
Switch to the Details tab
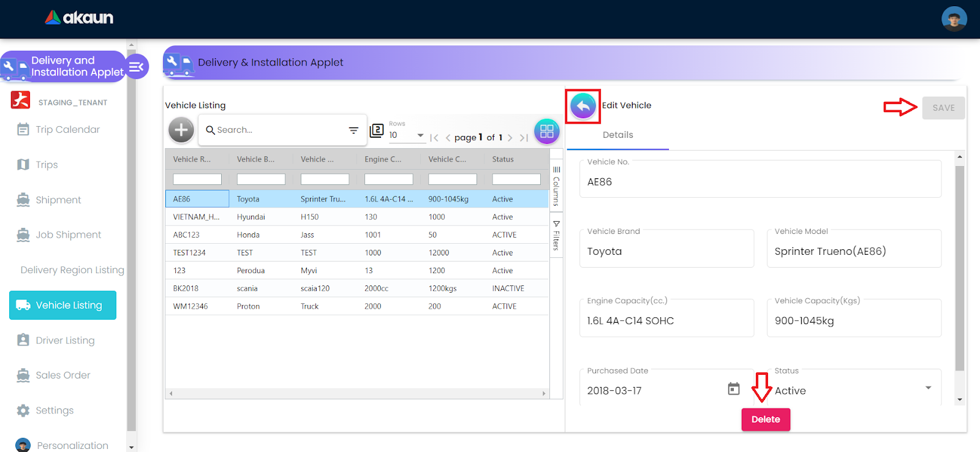617,135
